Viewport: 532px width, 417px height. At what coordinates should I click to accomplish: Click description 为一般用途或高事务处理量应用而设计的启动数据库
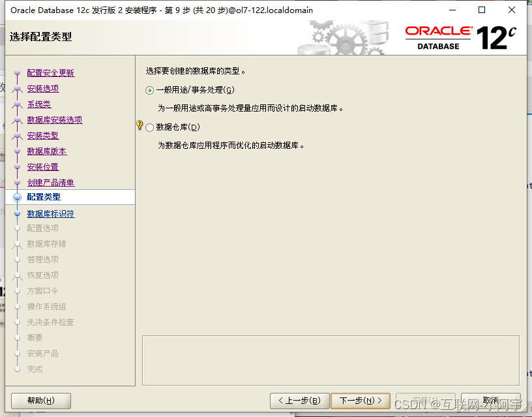pyautogui.click(x=250, y=108)
